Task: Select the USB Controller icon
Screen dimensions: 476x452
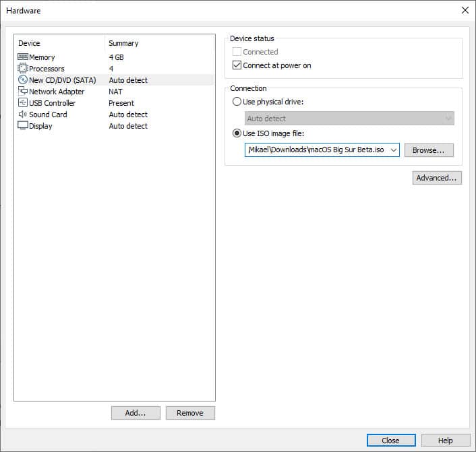Action: pyautogui.click(x=23, y=103)
